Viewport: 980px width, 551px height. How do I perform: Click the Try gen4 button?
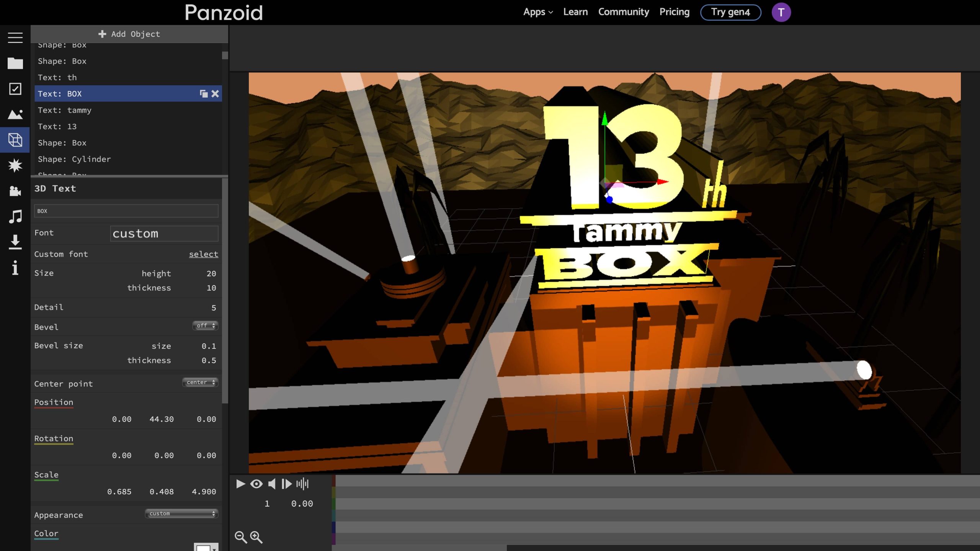730,12
